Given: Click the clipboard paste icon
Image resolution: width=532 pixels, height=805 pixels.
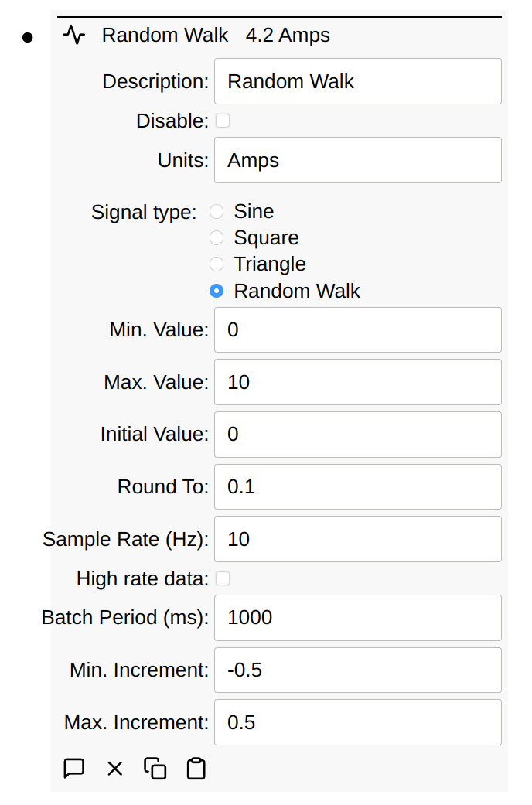Looking at the screenshot, I should pyautogui.click(x=196, y=769).
